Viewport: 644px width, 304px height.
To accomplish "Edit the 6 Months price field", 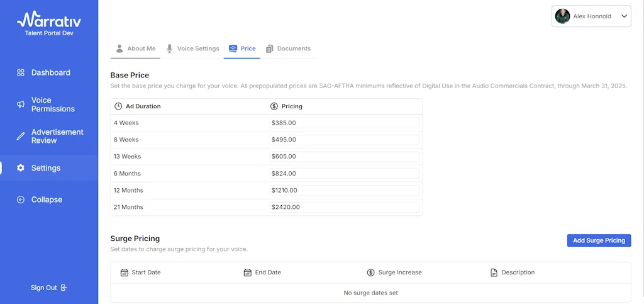I will pos(344,173).
